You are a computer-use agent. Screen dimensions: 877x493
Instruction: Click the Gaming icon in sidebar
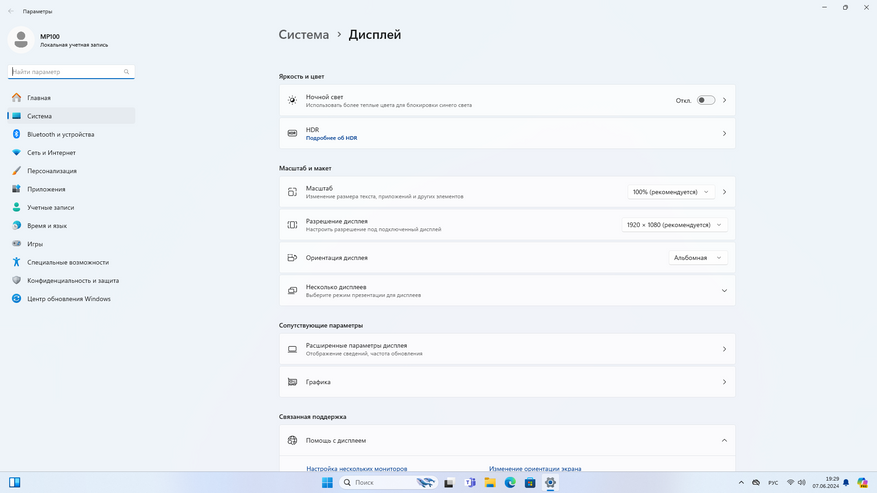16,244
